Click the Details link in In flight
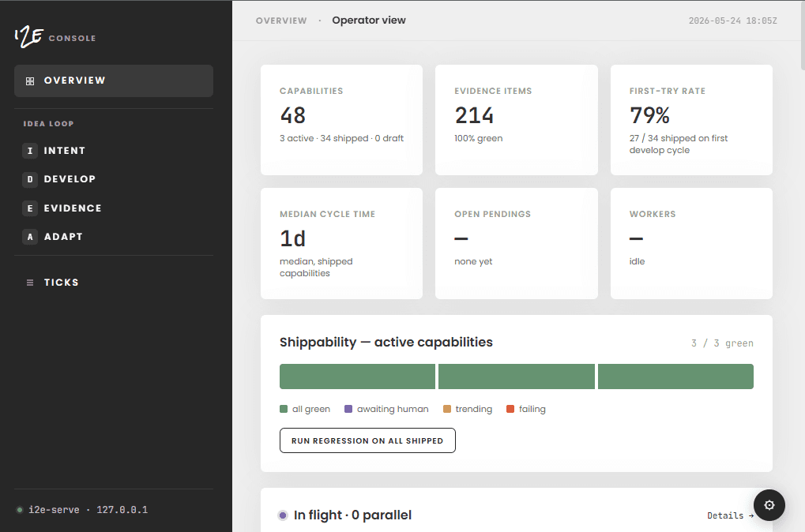This screenshot has height=532, width=805. pos(730,515)
